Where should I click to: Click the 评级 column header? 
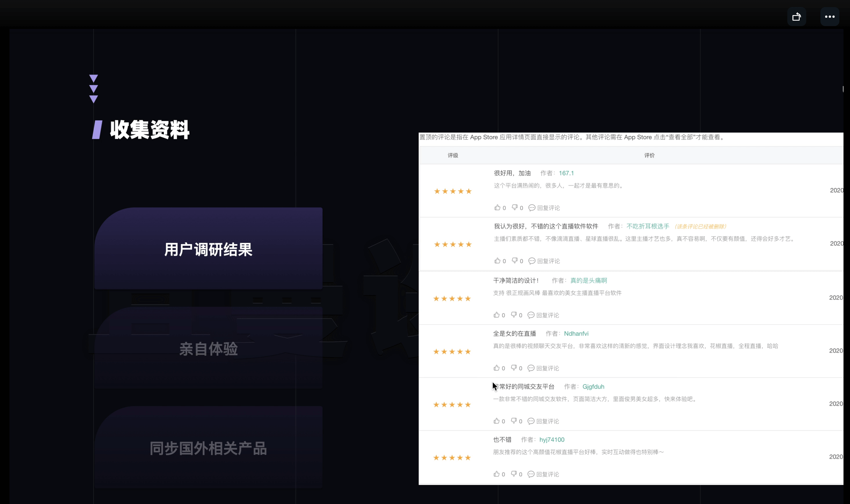[453, 156]
